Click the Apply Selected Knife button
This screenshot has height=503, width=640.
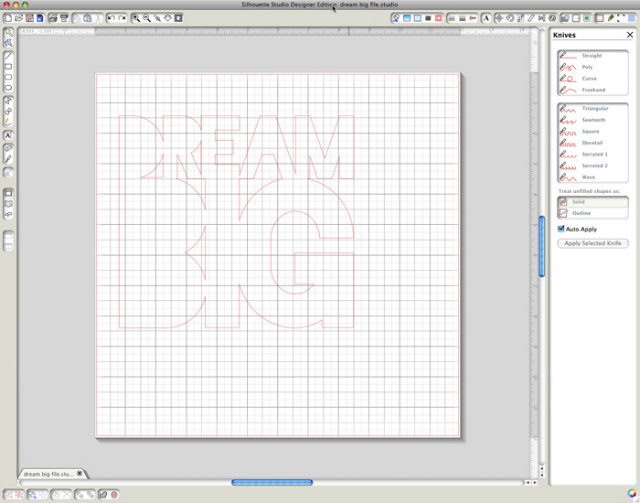click(x=593, y=243)
